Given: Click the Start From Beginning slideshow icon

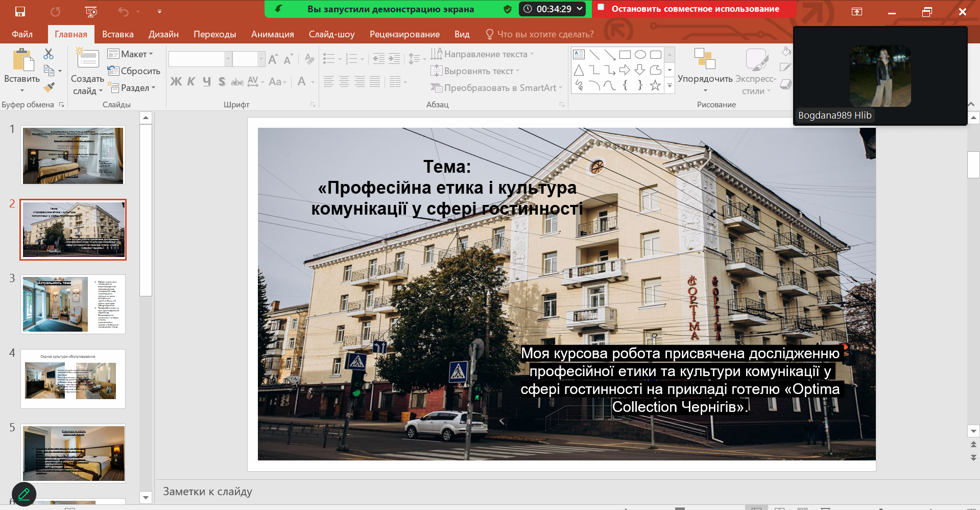Looking at the screenshot, I should [90, 11].
